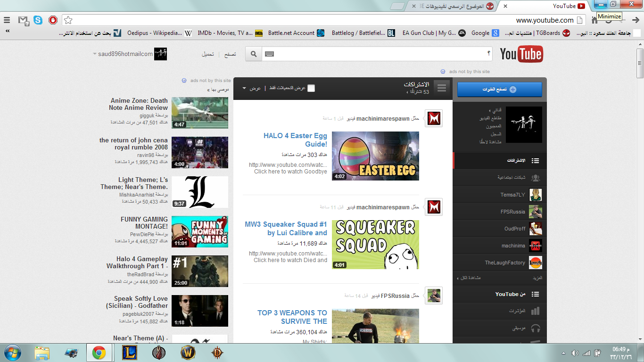This screenshot has width=644, height=362.
Task: Click machinimarespawn avatar above MW3 Squeaker video
Action: (434, 207)
